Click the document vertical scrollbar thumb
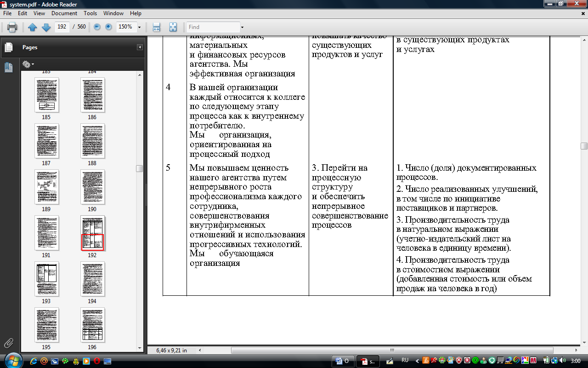The width and height of the screenshot is (588, 368). [584, 146]
